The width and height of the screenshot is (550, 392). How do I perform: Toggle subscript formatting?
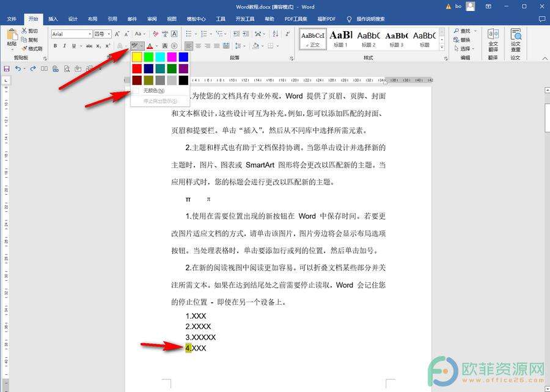[x=98, y=46]
